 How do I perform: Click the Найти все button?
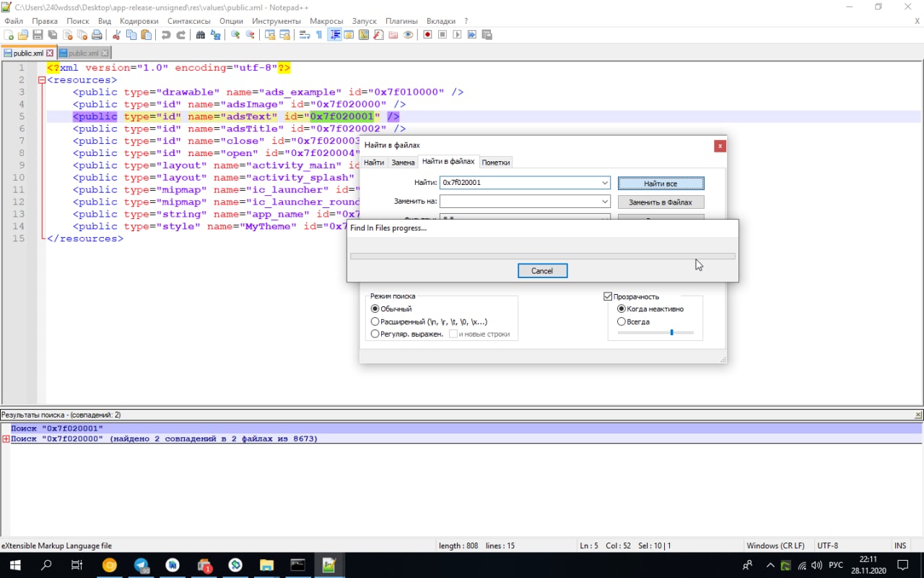[661, 184]
